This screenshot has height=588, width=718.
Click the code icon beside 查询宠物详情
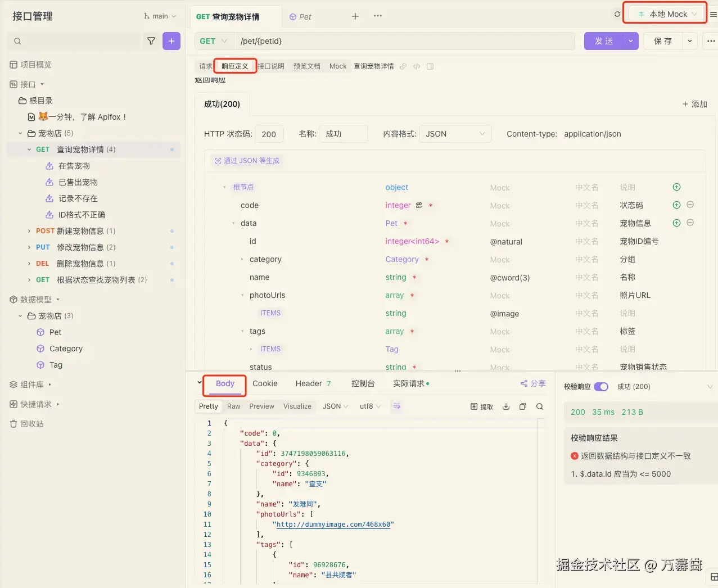[x=417, y=66]
